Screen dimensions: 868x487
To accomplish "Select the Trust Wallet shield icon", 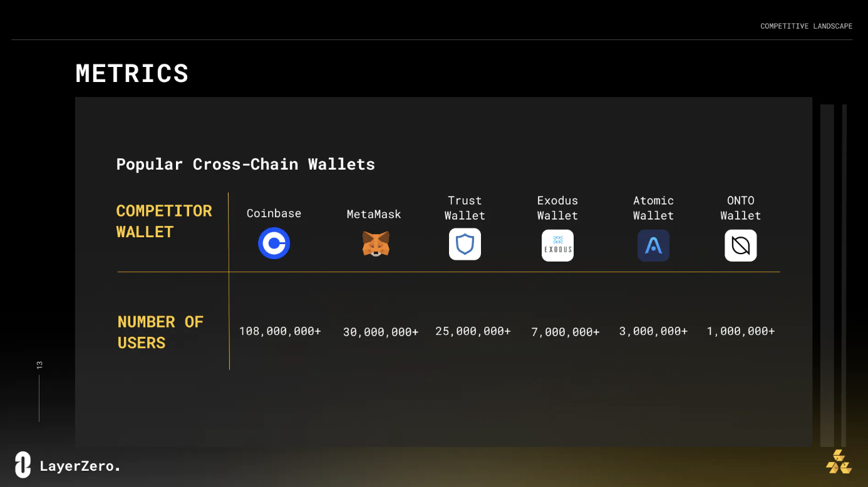I will coord(465,244).
